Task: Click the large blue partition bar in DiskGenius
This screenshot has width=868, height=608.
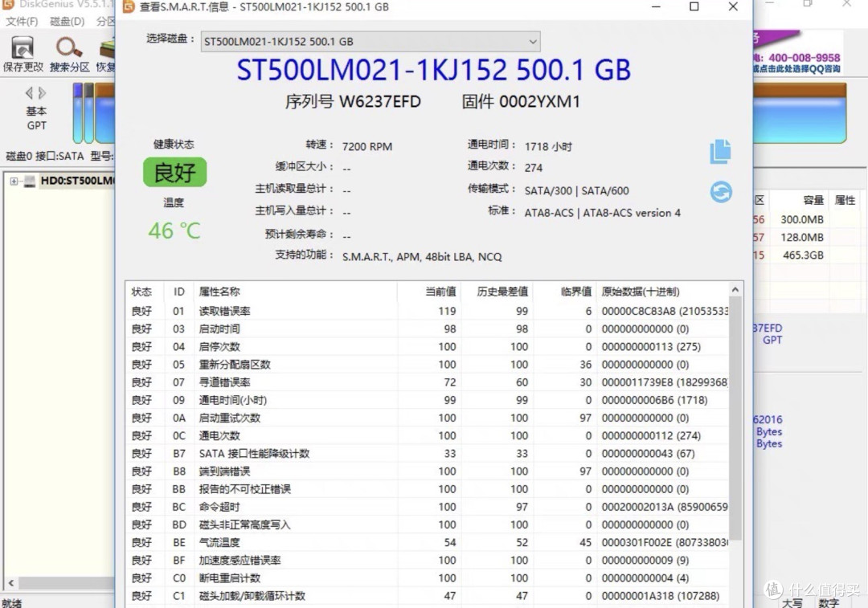Action: pos(800,113)
